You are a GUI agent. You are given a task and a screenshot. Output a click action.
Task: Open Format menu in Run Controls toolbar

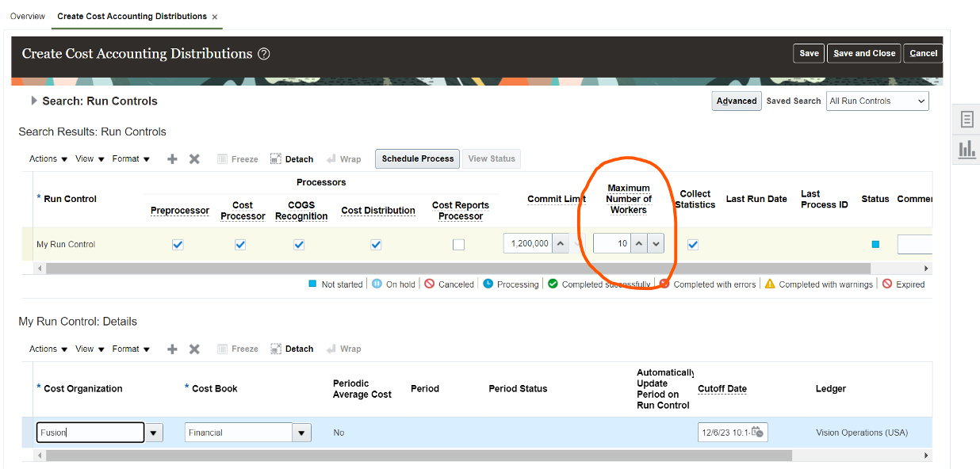tap(131, 159)
